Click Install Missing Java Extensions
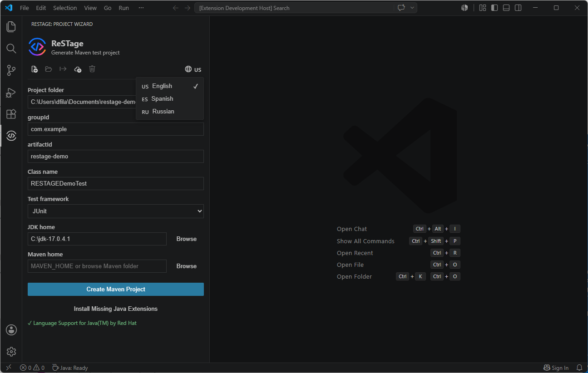 116,309
